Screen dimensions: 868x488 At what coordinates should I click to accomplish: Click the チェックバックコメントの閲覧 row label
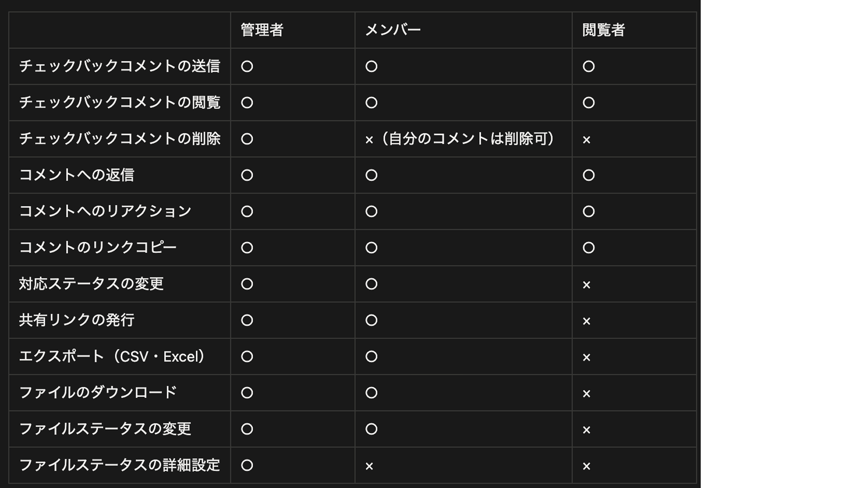(x=119, y=103)
